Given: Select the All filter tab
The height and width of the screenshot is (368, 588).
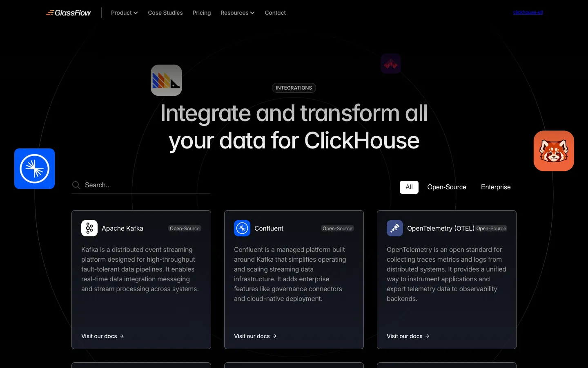Looking at the screenshot, I should coord(409,187).
